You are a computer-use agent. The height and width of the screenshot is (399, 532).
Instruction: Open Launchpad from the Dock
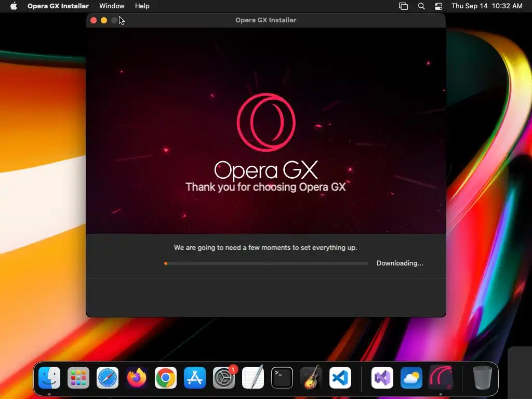[x=78, y=378]
